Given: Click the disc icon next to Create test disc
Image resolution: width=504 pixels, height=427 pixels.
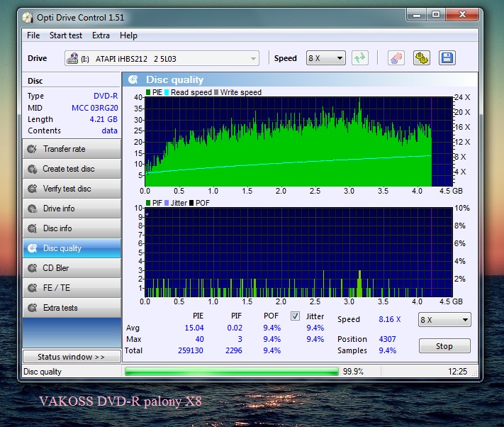Looking at the screenshot, I should (32, 169).
